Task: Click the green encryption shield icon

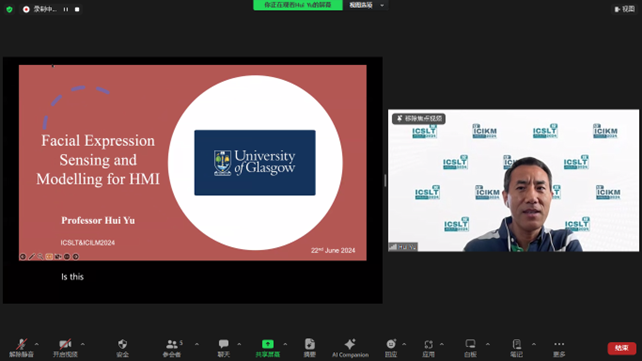Action: tap(9, 9)
